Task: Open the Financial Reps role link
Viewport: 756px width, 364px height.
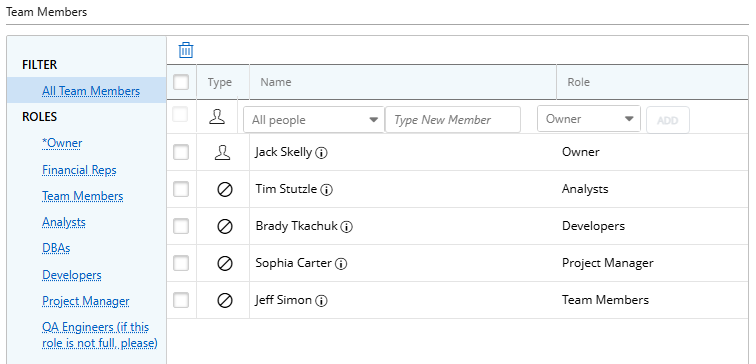Action: pyautogui.click(x=79, y=170)
